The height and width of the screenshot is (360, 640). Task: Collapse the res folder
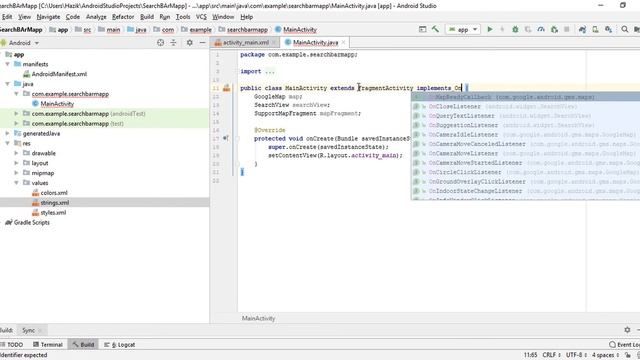7,143
